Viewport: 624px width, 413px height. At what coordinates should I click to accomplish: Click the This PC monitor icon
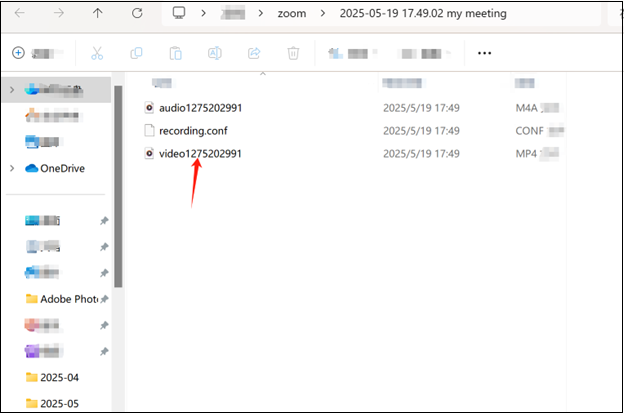tap(179, 13)
